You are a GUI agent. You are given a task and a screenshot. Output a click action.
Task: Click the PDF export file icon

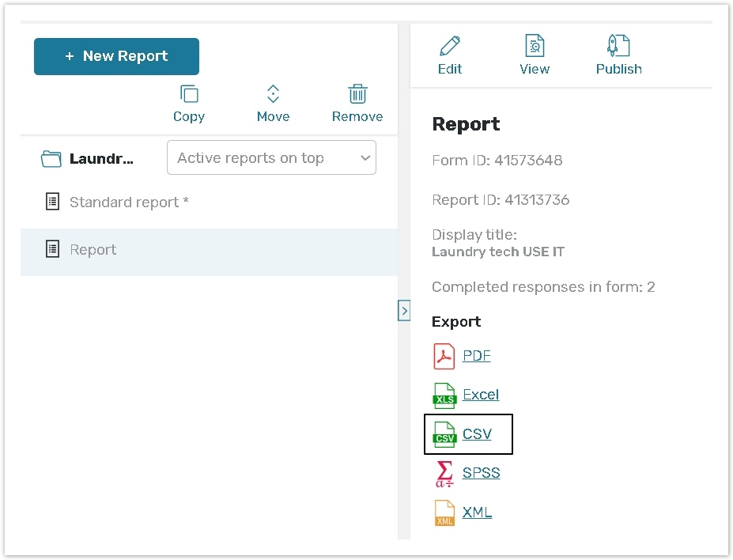[444, 356]
